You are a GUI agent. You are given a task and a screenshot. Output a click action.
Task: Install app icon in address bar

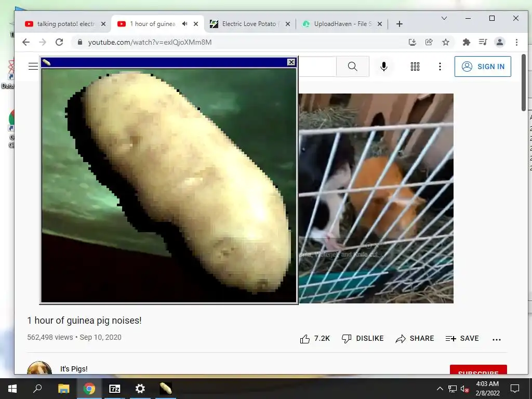click(412, 42)
